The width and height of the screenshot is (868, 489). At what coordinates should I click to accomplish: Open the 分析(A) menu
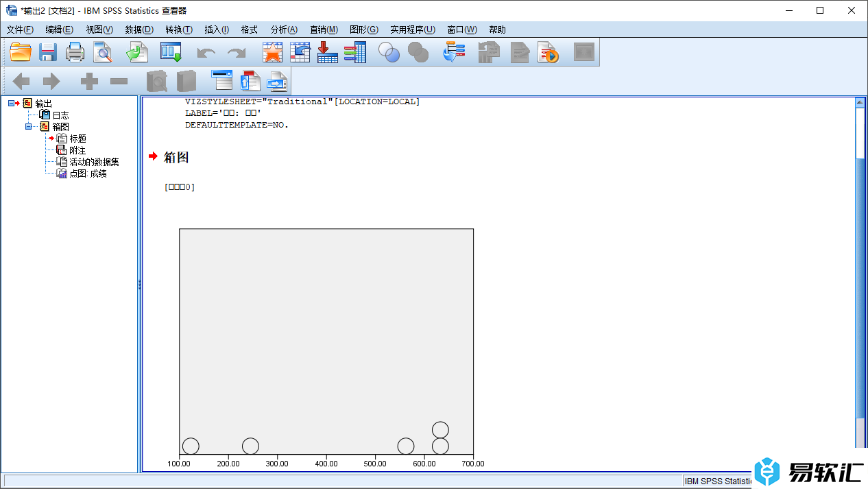point(284,29)
